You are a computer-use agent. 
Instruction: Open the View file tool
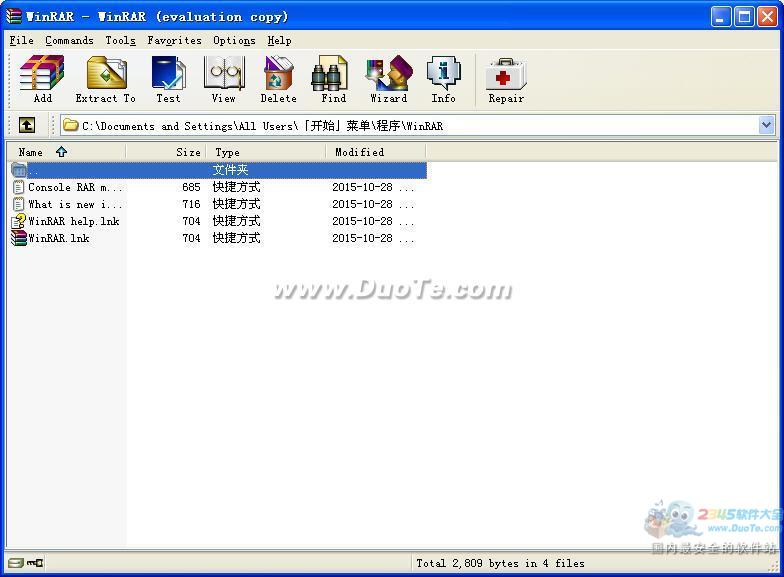[x=223, y=78]
